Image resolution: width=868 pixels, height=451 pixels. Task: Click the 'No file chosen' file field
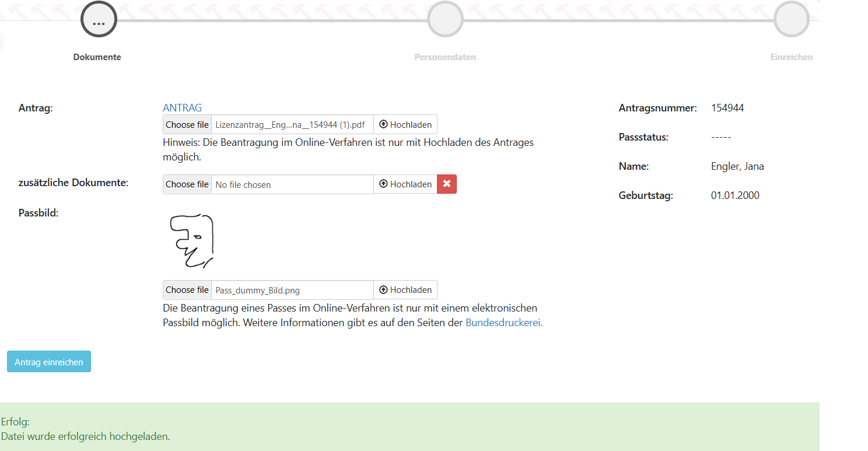pos(292,185)
